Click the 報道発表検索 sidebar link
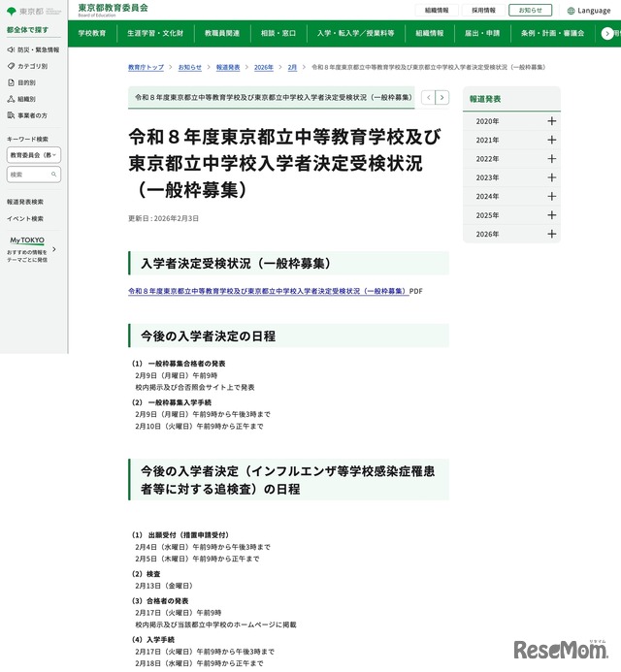This screenshot has width=621, height=672. point(25,202)
